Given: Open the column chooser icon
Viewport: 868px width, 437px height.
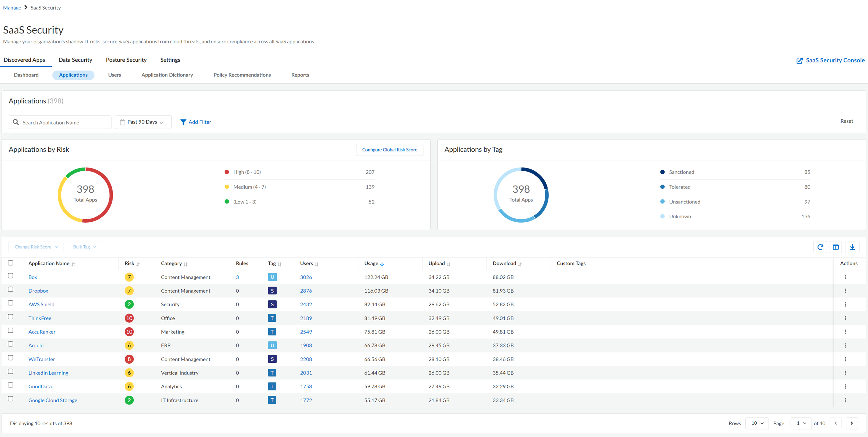Looking at the screenshot, I should (x=836, y=247).
